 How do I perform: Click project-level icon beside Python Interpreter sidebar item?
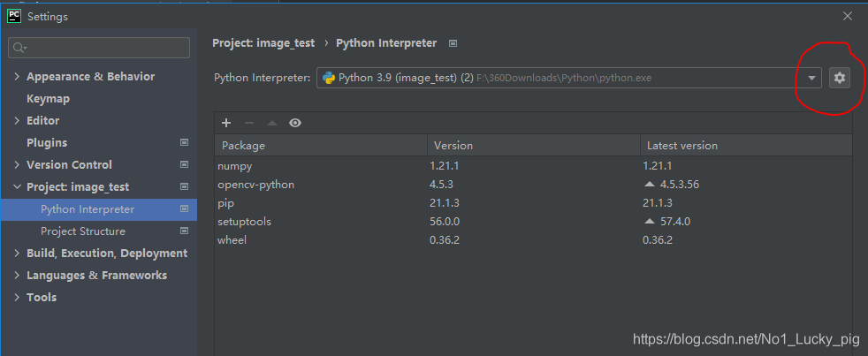click(x=185, y=208)
